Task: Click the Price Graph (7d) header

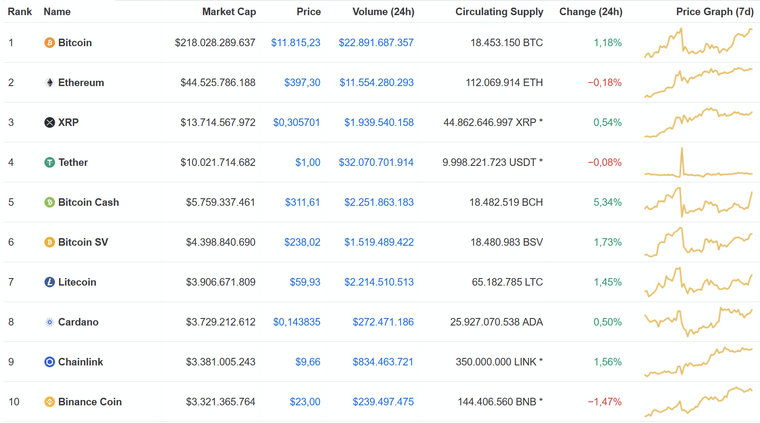Action: [715, 12]
